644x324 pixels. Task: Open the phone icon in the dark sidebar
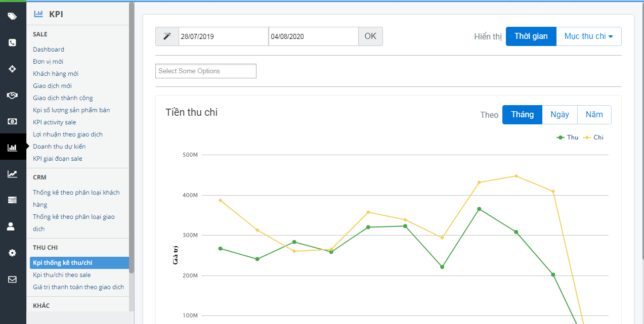[x=13, y=42]
